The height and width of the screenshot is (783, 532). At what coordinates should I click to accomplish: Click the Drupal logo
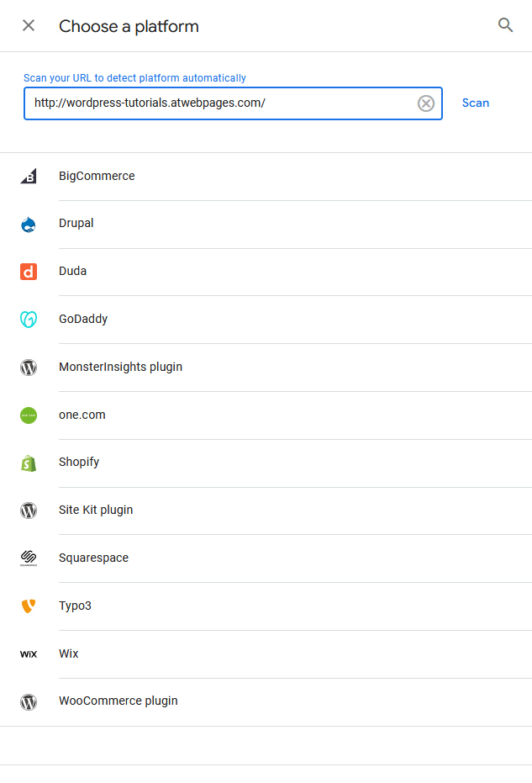(x=29, y=224)
